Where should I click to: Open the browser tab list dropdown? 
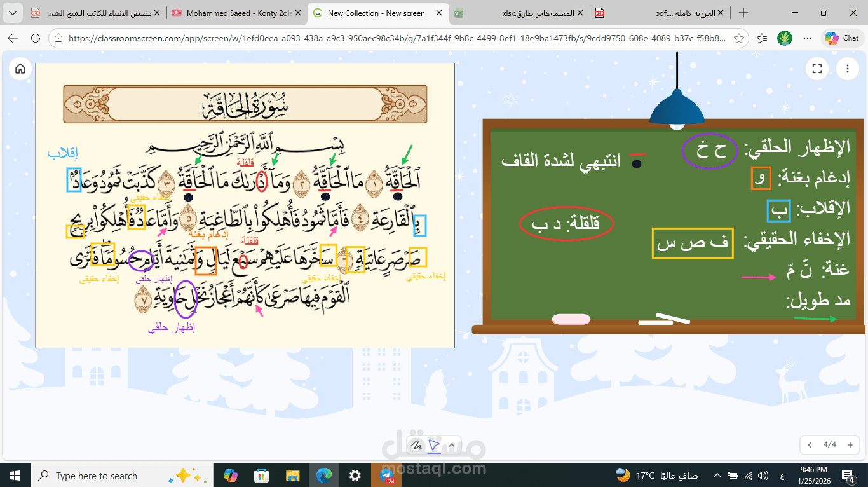pyautogui.click(x=14, y=13)
